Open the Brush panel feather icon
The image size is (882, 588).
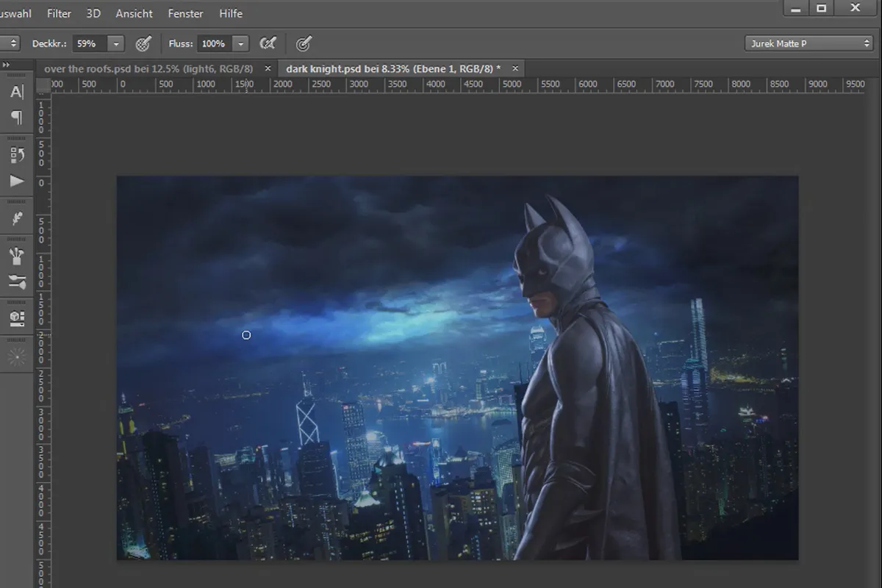(17, 219)
